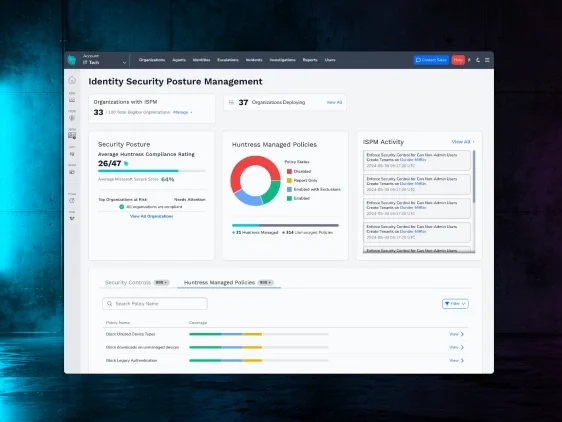This screenshot has height=422, width=562.
Task: Click the external-arrow sidebar icon
Action: [72, 201]
